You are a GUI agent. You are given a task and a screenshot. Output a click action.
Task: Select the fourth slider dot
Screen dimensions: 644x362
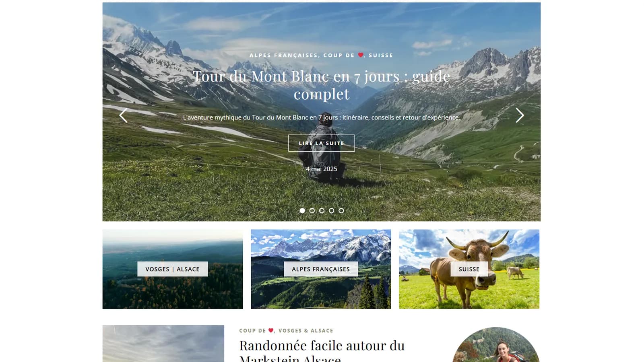[331, 210]
